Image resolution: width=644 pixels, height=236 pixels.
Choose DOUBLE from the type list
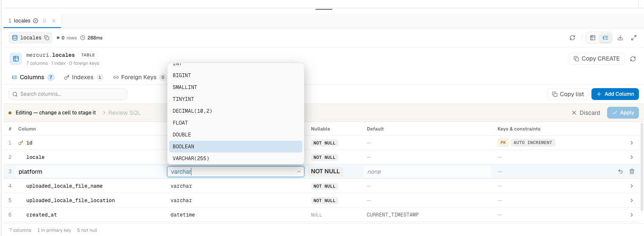tap(235, 135)
